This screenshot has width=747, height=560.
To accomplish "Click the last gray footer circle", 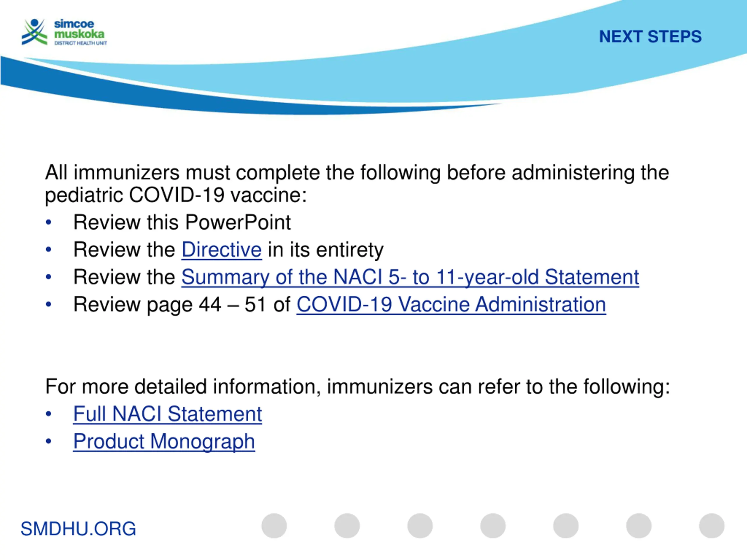I will 711,526.
